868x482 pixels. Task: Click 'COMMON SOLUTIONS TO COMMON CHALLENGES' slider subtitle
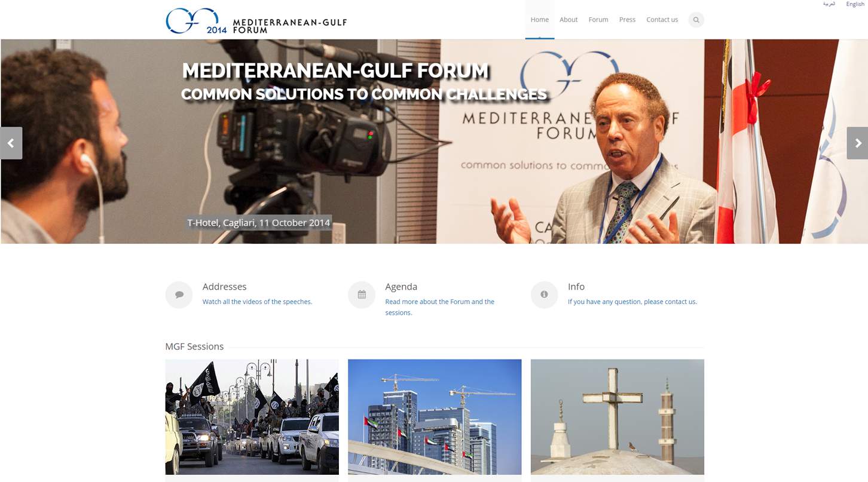point(364,94)
